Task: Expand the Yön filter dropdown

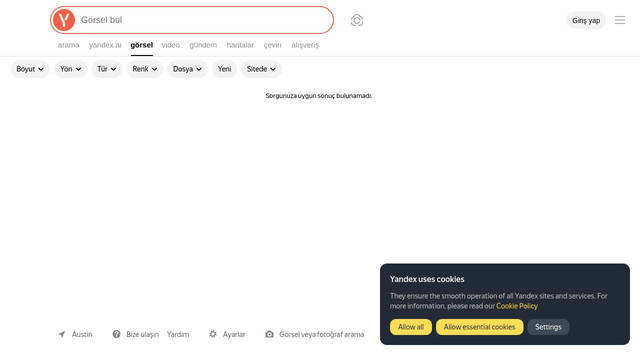Action: click(x=71, y=69)
